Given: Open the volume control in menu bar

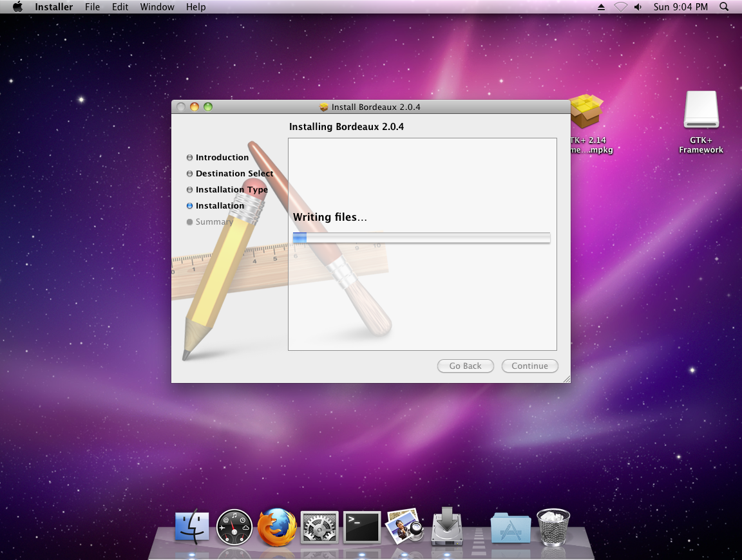Looking at the screenshot, I should click(638, 6).
